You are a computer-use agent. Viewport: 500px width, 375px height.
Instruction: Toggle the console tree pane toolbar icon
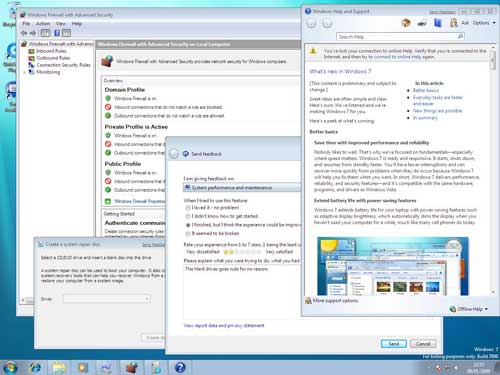click(x=45, y=33)
